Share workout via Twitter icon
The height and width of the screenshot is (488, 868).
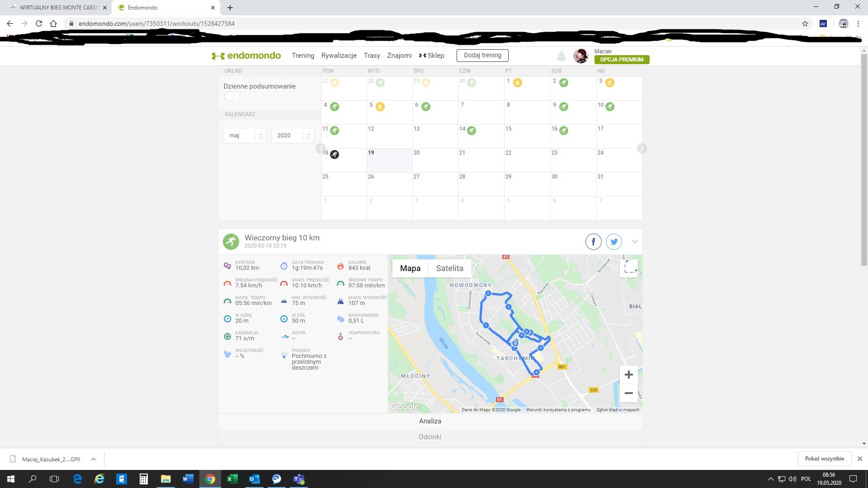614,242
